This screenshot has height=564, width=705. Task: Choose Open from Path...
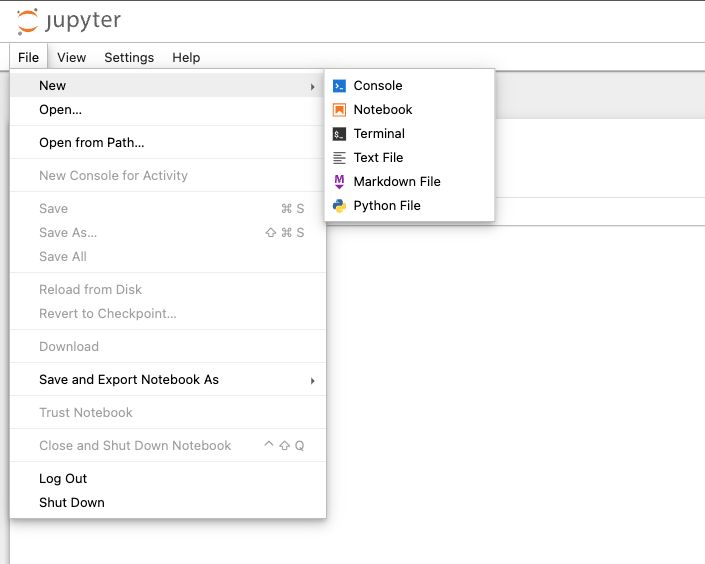(168, 143)
